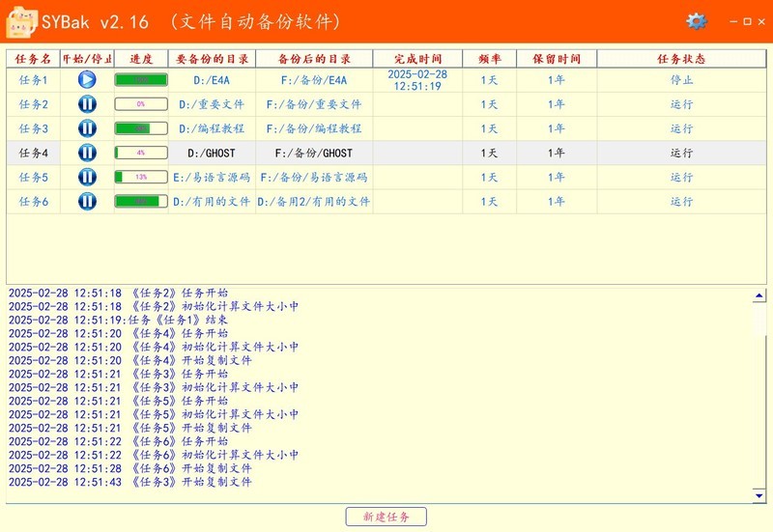Click the 开始/停止 column header
The width and height of the screenshot is (773, 532).
pyautogui.click(x=87, y=59)
